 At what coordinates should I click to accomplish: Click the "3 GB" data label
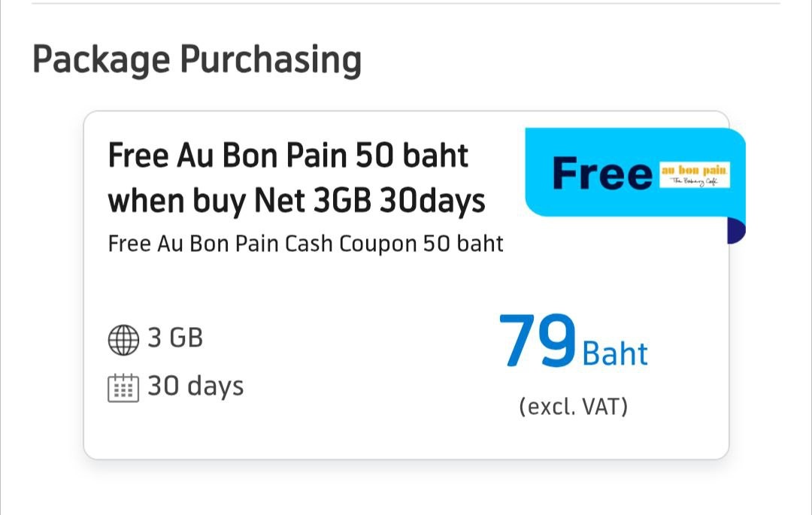click(x=175, y=338)
